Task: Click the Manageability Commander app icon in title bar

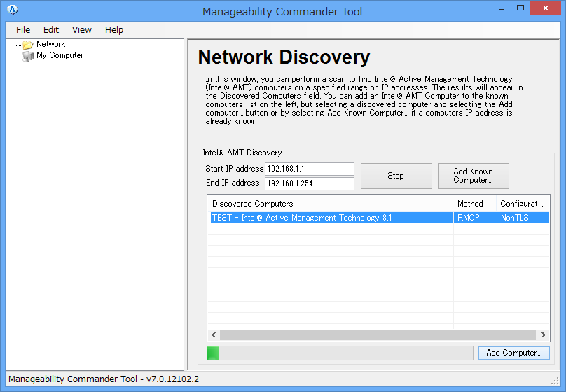Action: pos(13,10)
